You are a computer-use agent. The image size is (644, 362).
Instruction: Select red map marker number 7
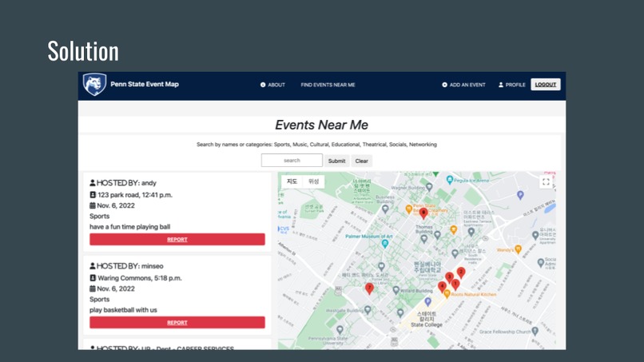pyautogui.click(x=369, y=288)
